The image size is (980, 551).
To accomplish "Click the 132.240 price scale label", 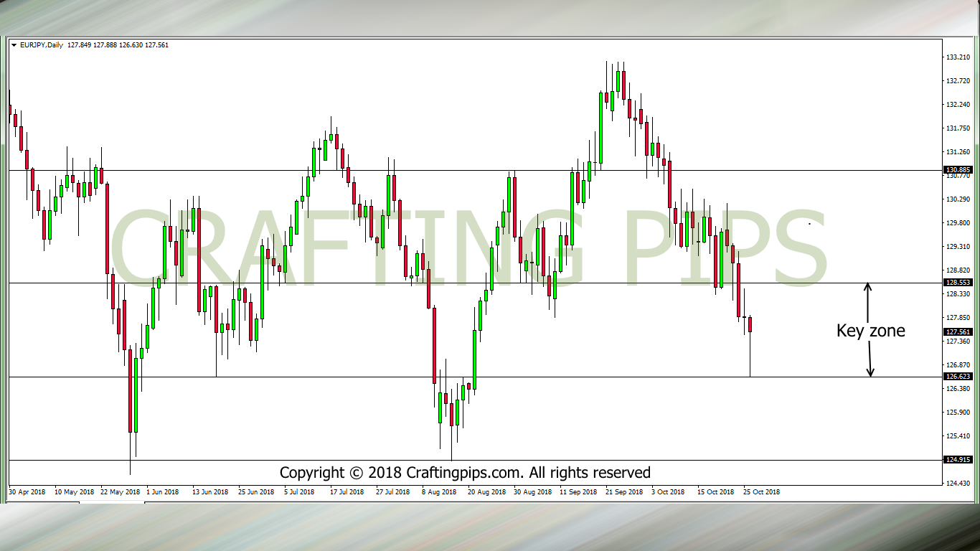I will click(958, 104).
